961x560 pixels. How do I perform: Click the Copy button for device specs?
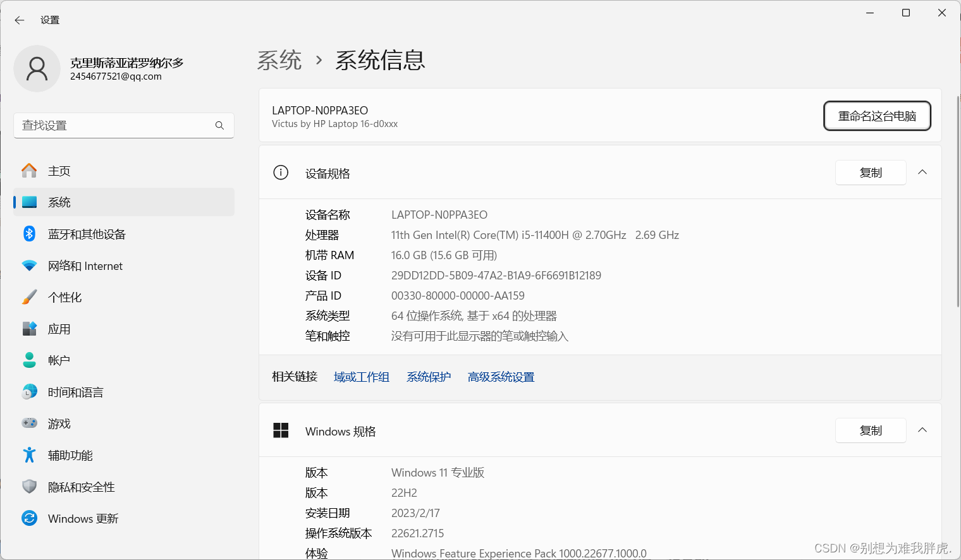(871, 172)
